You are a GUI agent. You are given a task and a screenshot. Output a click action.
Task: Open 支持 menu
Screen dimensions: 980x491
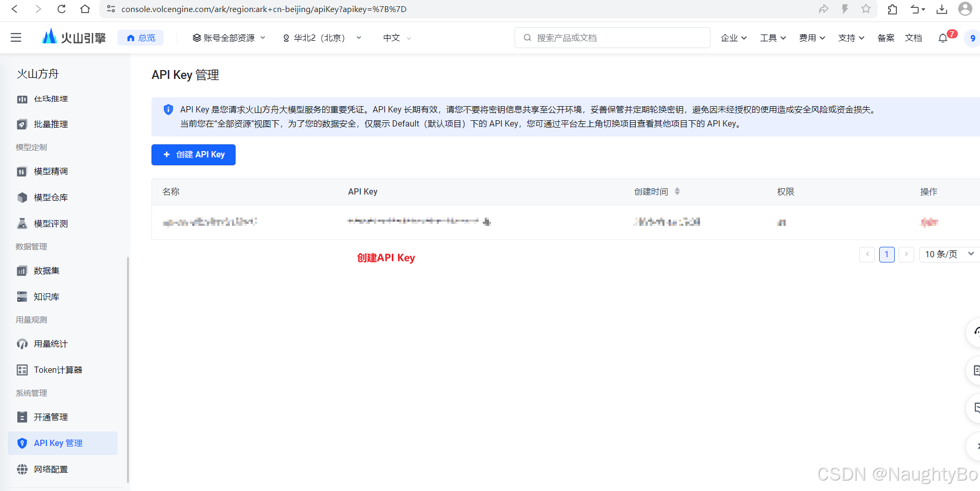click(x=851, y=38)
